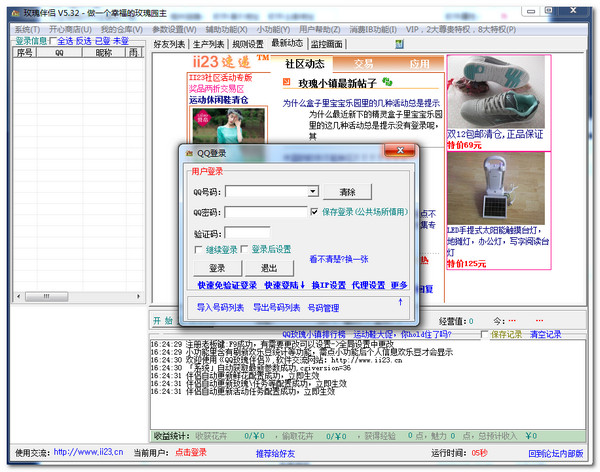Click 导出号码列表 link
600x472 pixels.
tap(277, 307)
